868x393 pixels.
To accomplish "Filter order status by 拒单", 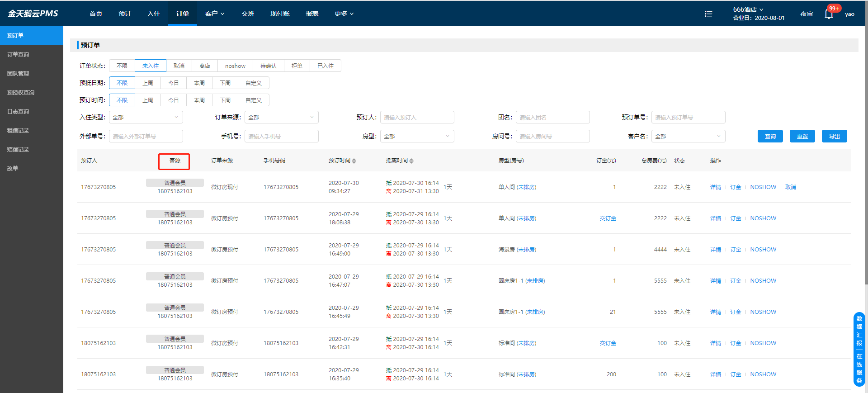I will (x=297, y=66).
